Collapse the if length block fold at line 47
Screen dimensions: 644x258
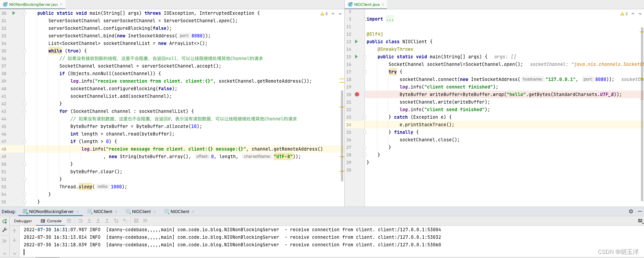(24, 141)
